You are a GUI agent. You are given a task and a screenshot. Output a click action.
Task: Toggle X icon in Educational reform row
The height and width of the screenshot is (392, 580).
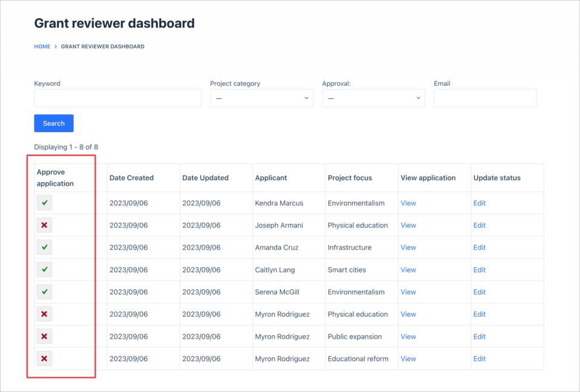tap(44, 359)
